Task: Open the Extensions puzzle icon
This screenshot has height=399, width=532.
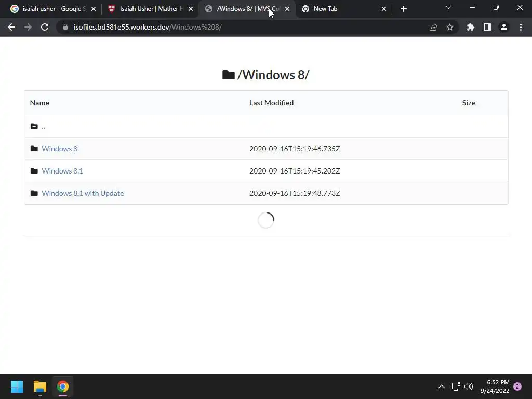Action: click(471, 27)
